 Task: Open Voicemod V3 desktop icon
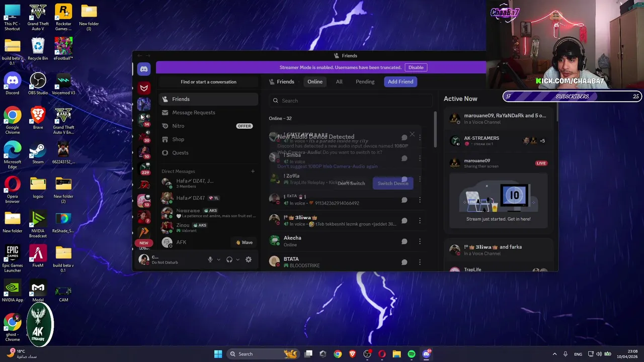pos(63,84)
